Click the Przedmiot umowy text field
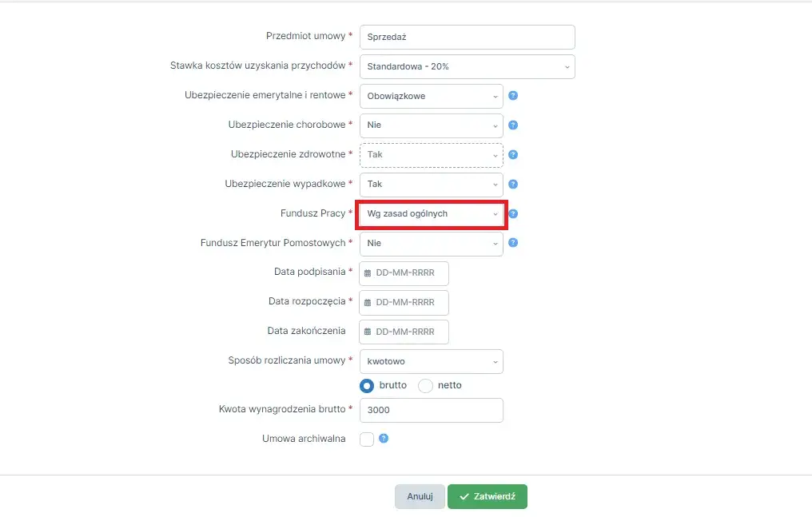812x517 pixels. coord(467,37)
